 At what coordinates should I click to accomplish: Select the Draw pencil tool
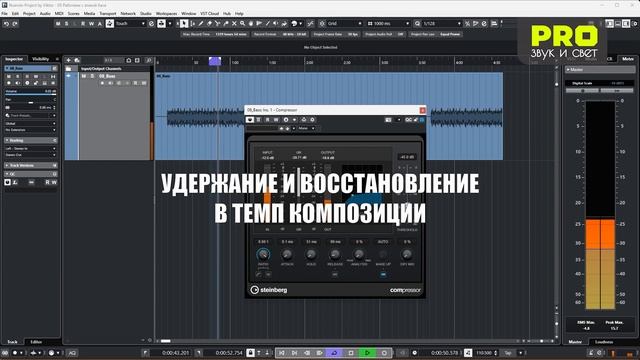[x=201, y=24]
